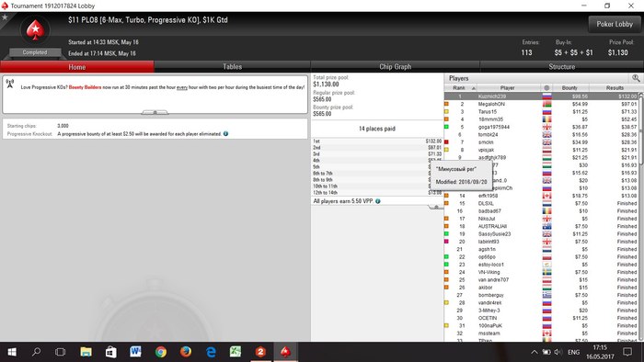Open the Bounty Builders link
Viewport: 644px width, 362px height.
pyautogui.click(x=85, y=87)
